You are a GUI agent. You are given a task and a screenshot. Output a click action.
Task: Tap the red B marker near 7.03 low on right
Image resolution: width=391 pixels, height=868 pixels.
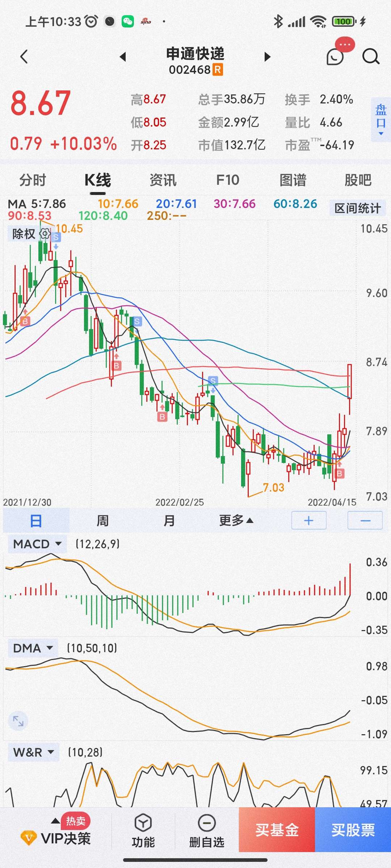click(339, 473)
